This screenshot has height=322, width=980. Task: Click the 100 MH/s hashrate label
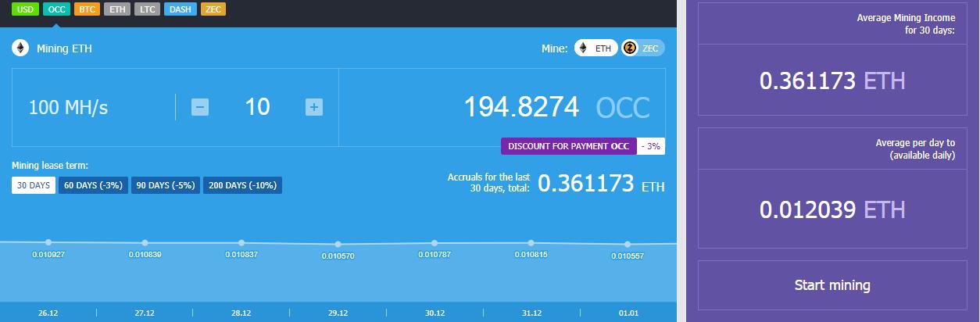coord(68,108)
